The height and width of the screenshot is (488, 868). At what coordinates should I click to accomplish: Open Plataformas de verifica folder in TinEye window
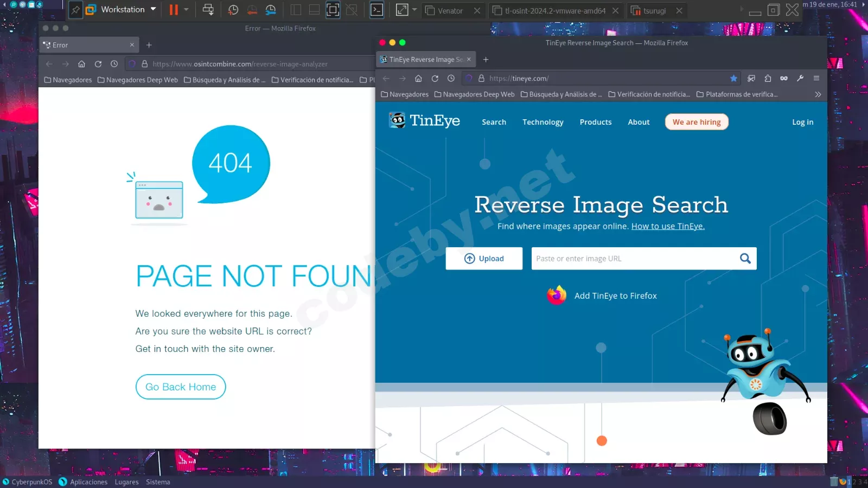coord(737,94)
